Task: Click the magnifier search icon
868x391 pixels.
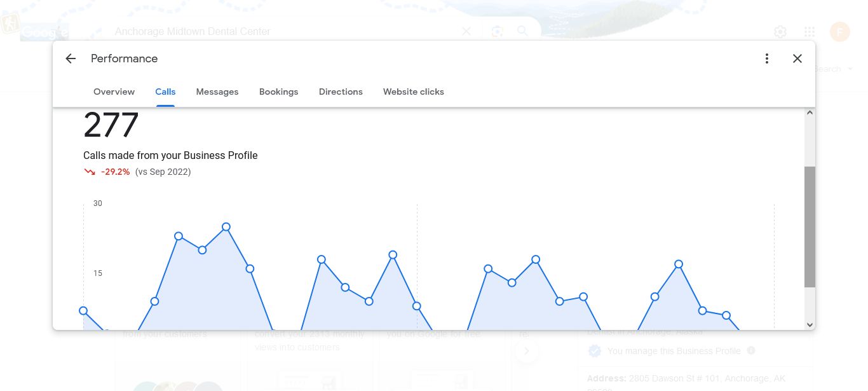Action: pos(522,31)
